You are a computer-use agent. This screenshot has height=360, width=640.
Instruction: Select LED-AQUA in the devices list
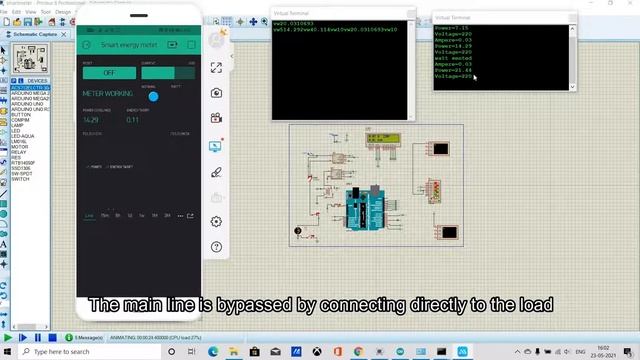(22, 136)
